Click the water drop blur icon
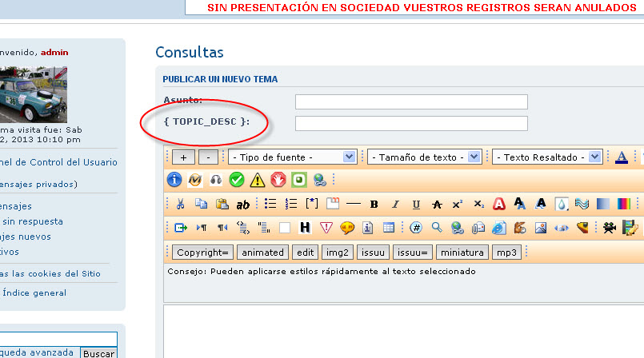Image resolution: width=644 pixels, height=358 pixels. [561, 204]
